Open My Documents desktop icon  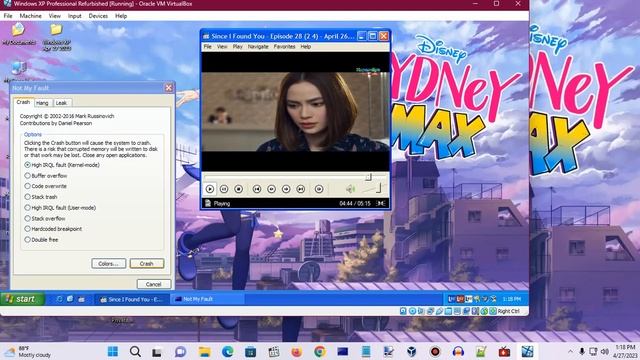18,34
